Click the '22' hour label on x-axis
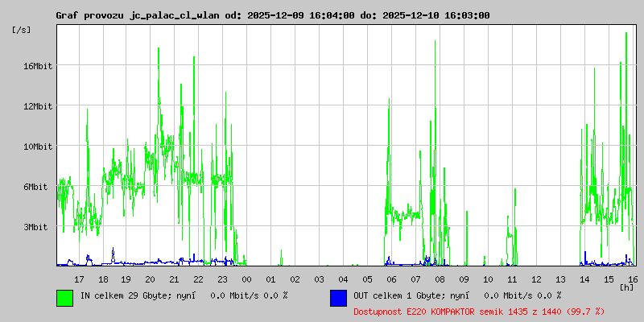The width and height of the screenshot is (644, 322). pyautogui.click(x=198, y=279)
